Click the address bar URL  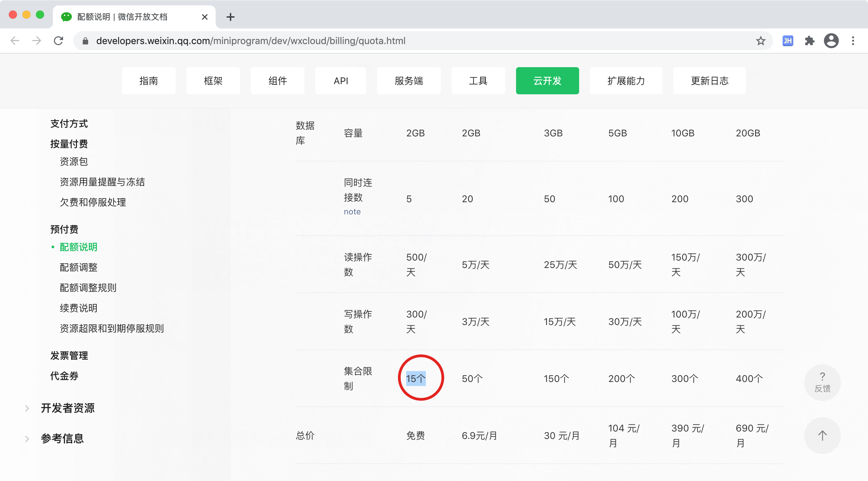251,41
